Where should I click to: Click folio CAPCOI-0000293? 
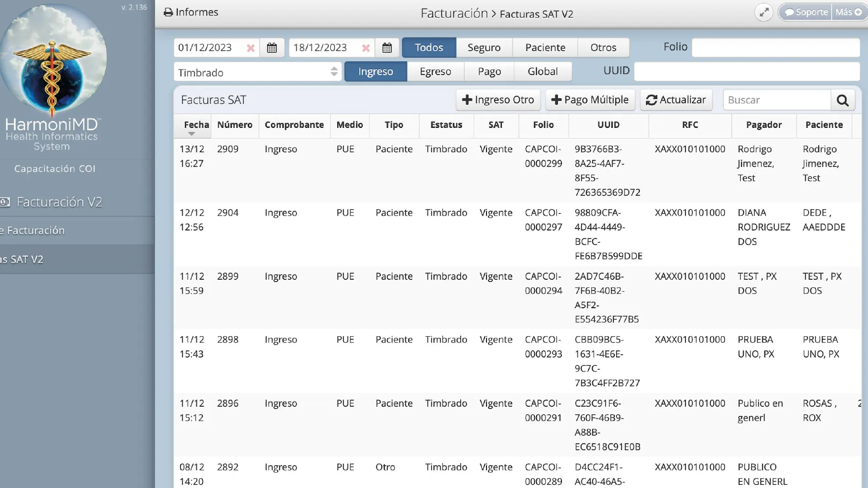(543, 347)
